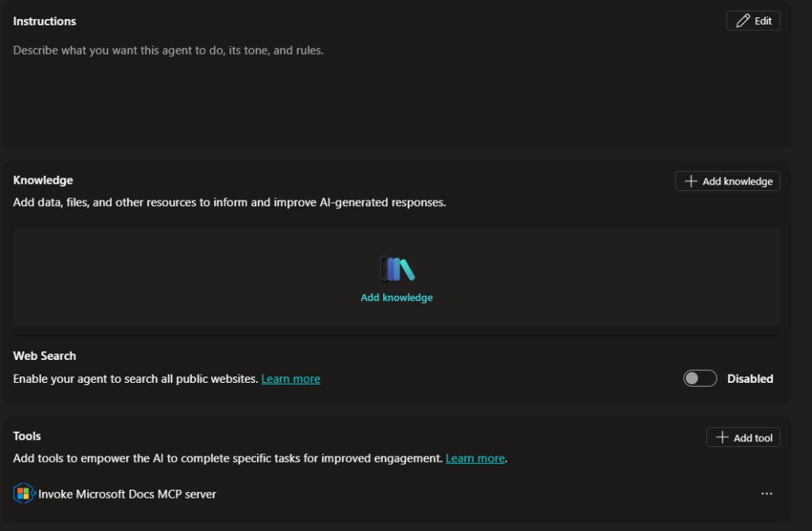Click the Instructions section heading
The width and height of the screenshot is (812, 531).
point(44,21)
